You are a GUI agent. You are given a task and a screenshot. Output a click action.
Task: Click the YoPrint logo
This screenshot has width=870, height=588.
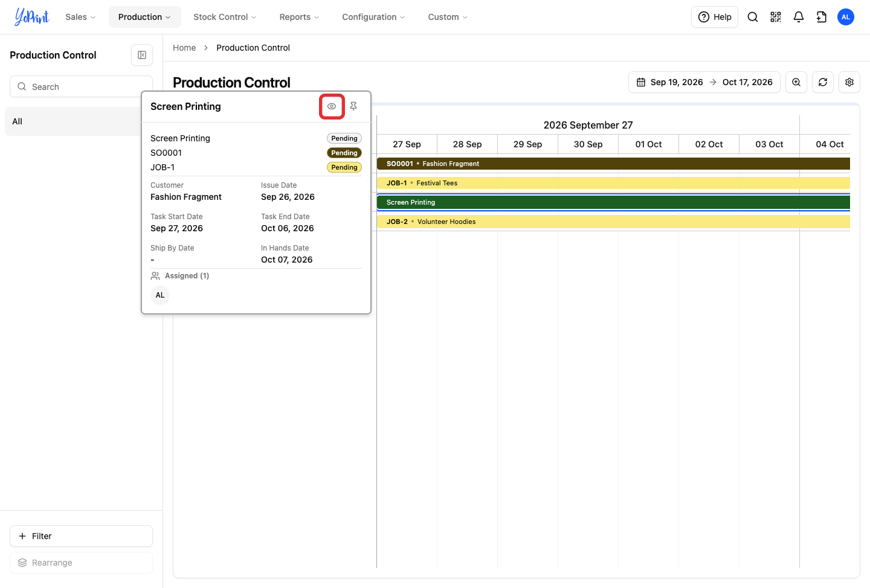coord(31,17)
